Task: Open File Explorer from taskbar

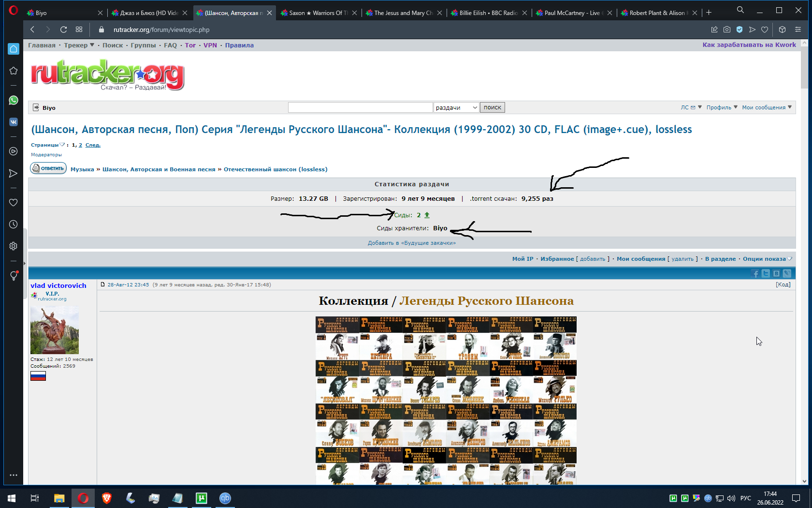Action: (x=59, y=498)
